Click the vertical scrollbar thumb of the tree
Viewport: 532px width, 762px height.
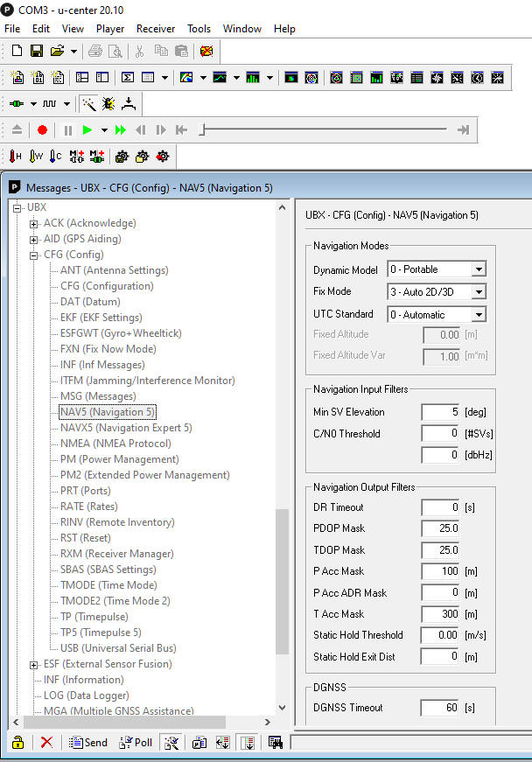point(283,581)
